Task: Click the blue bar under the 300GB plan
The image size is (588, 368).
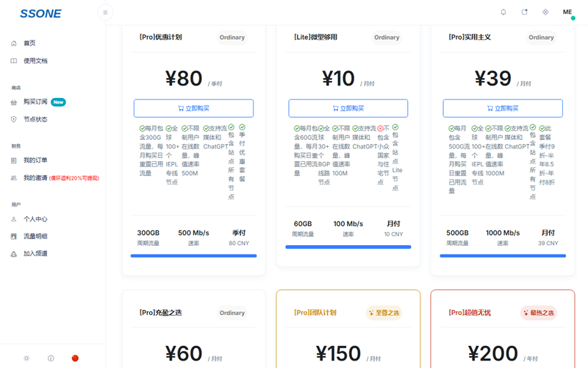Action: tap(193, 255)
